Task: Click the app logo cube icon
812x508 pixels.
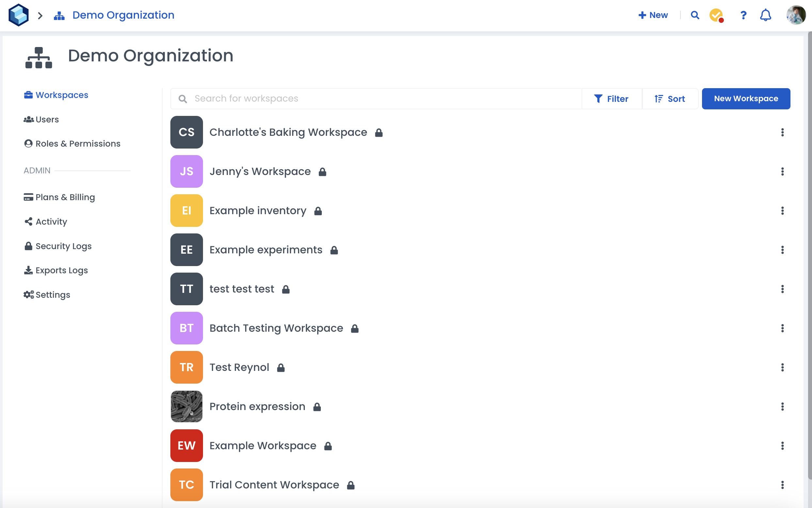Action: [x=19, y=15]
